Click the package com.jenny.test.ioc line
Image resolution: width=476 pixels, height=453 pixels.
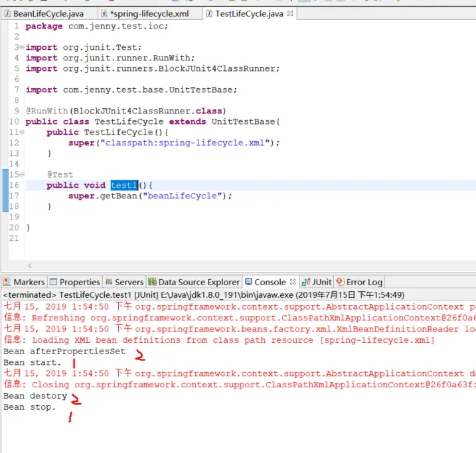[x=96, y=26]
